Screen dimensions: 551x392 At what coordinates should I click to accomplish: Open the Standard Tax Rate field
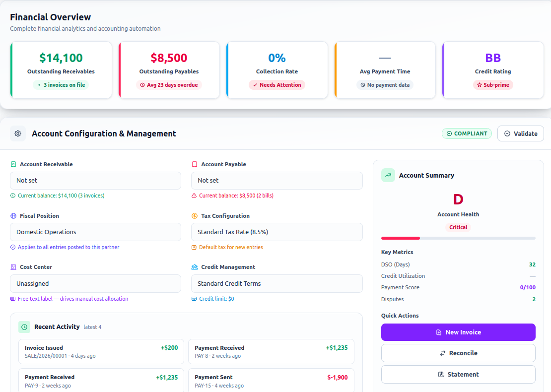[x=277, y=232]
